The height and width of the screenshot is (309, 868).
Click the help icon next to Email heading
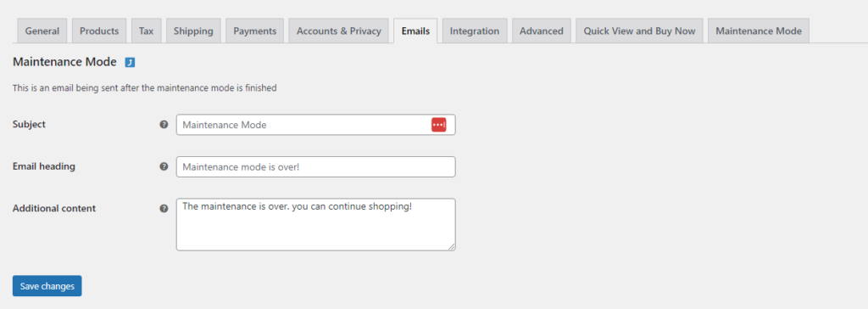coord(164,166)
